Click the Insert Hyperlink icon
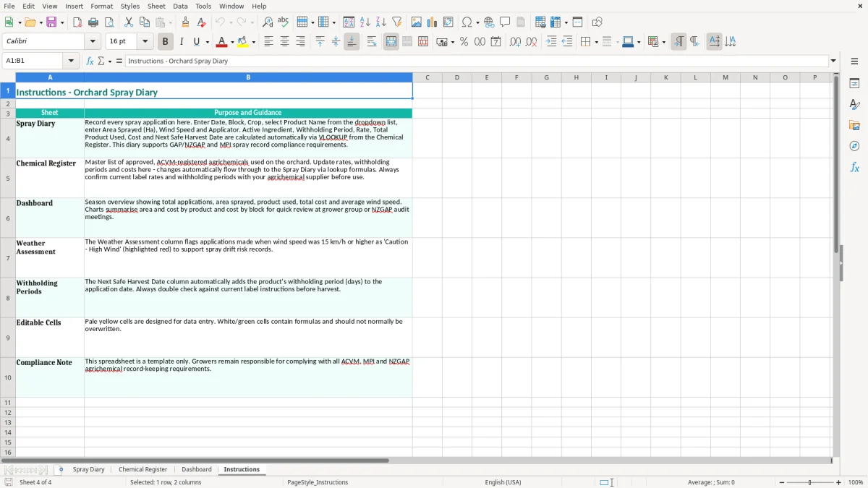Image resolution: width=868 pixels, height=488 pixels. (489, 22)
